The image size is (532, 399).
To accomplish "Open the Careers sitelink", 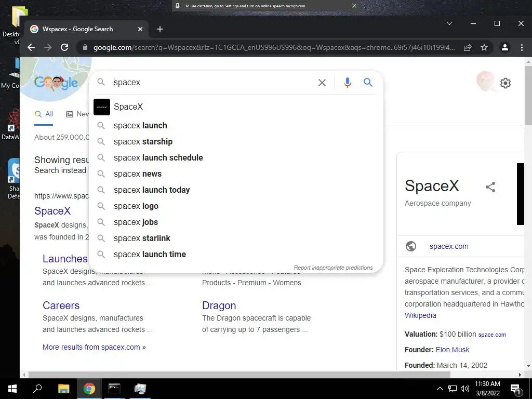I will 61,305.
